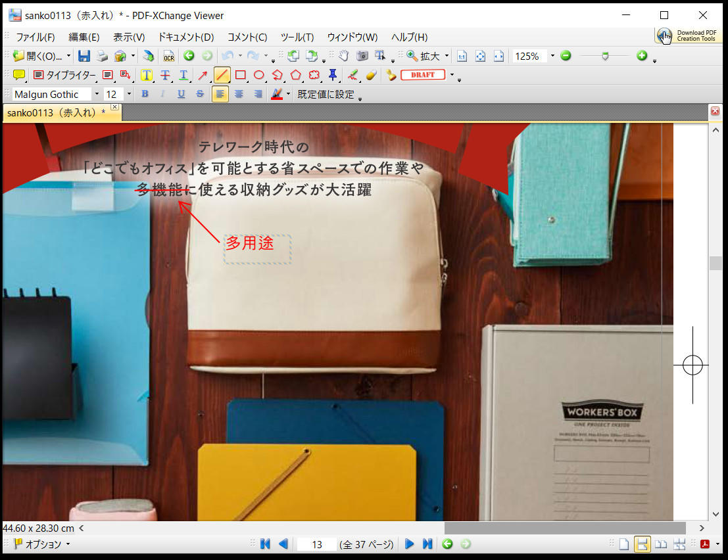Image resolution: width=728 pixels, height=560 pixels.
Task: Choose the rectangle shape tool
Action: (241, 75)
